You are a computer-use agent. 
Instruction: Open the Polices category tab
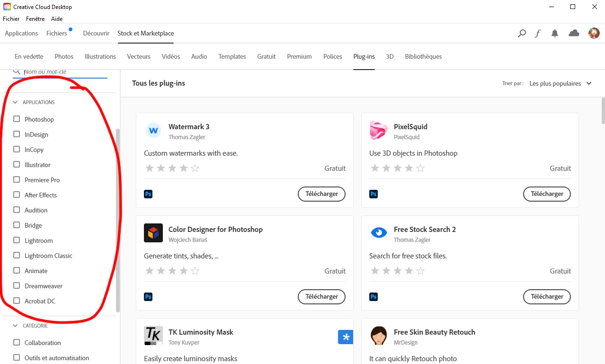click(333, 56)
